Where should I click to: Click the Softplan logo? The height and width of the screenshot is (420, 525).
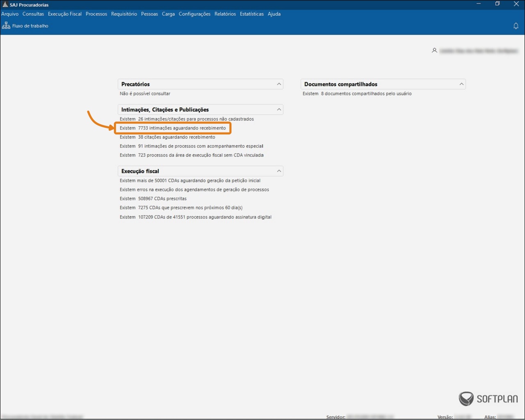pyautogui.click(x=488, y=398)
